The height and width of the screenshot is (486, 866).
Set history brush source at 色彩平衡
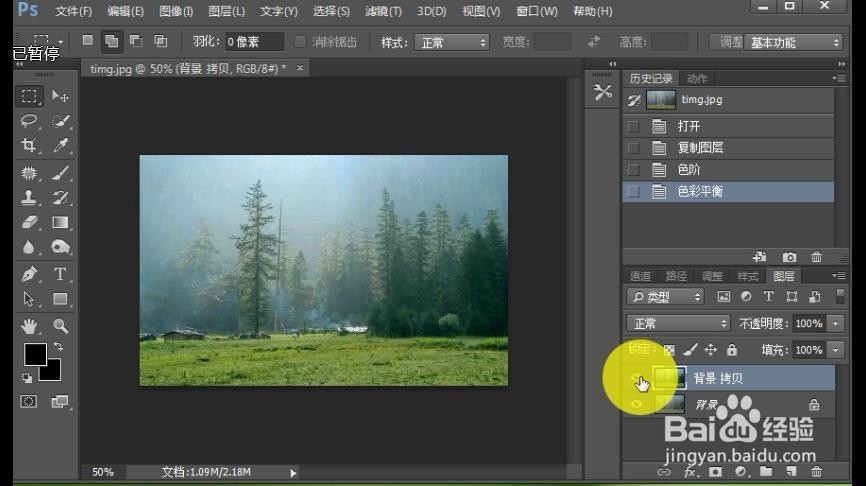(x=633, y=192)
